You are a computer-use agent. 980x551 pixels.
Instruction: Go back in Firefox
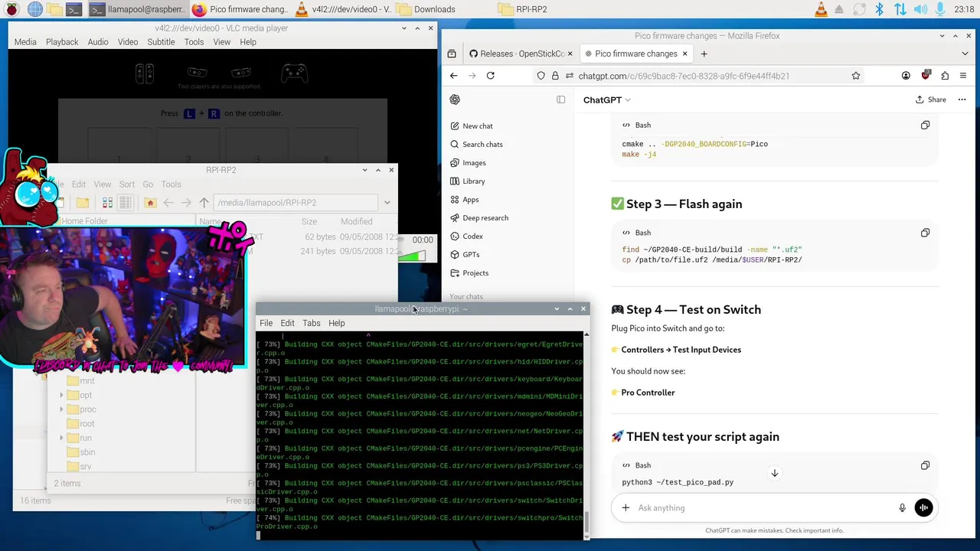pyautogui.click(x=454, y=76)
